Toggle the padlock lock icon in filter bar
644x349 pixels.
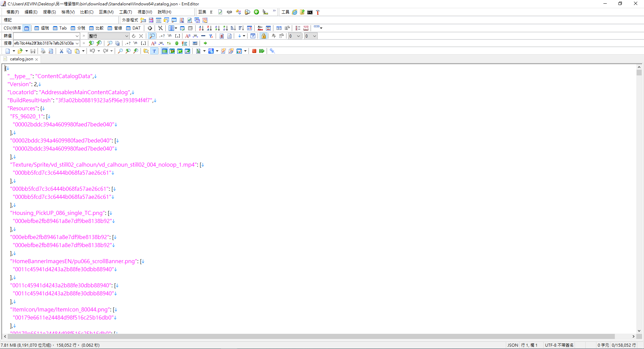pos(263,36)
